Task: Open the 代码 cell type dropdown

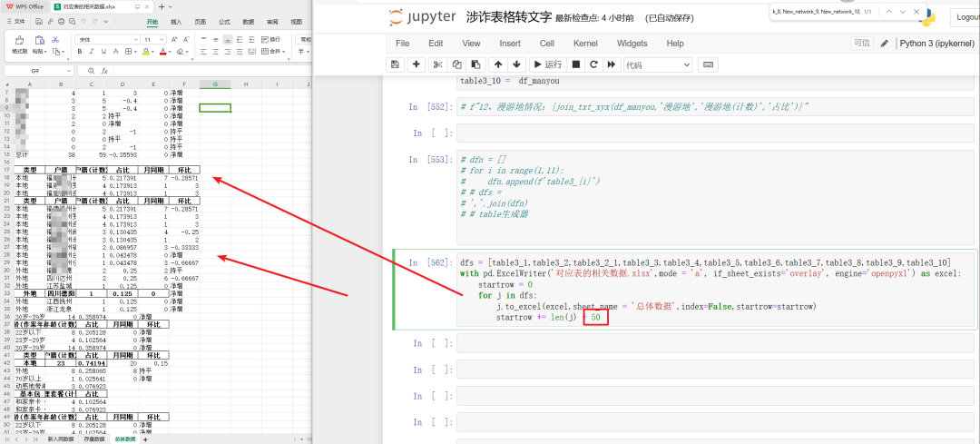Action: coord(658,64)
